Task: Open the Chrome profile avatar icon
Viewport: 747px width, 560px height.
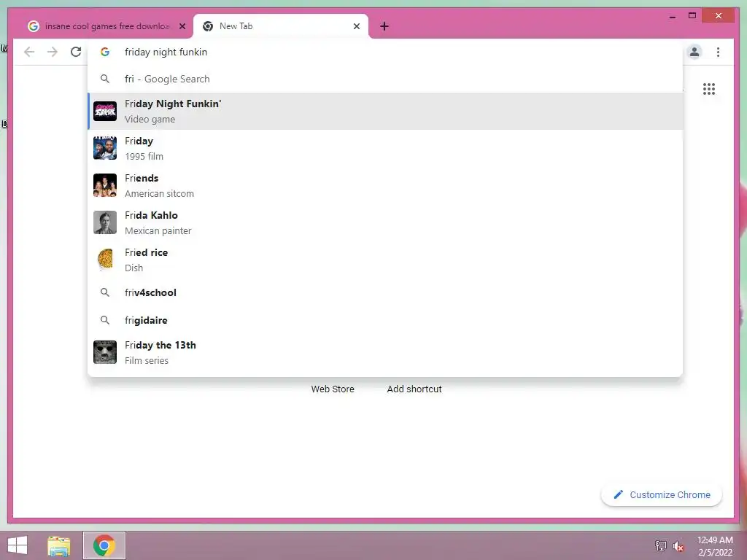Action: (x=694, y=52)
